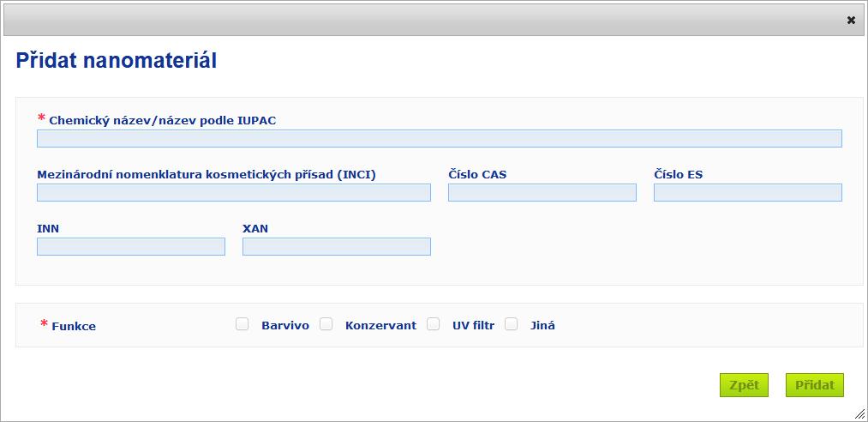
Task: Click into the INCI nomenclature field
Action: coord(234,193)
